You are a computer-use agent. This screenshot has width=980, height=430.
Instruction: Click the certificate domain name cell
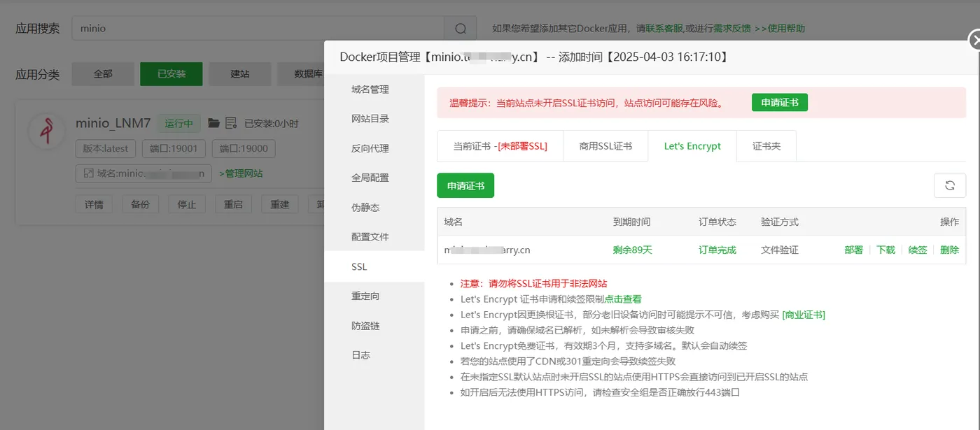(x=487, y=250)
